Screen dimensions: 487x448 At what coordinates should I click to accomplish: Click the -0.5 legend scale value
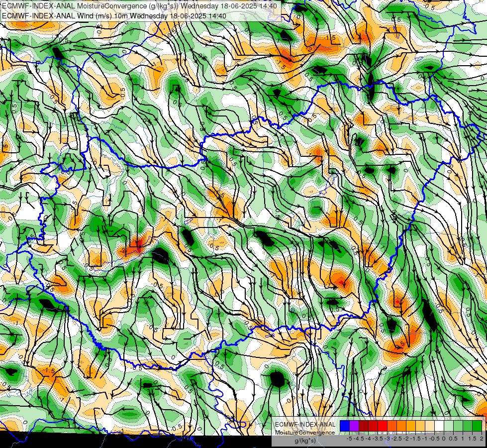434,439
